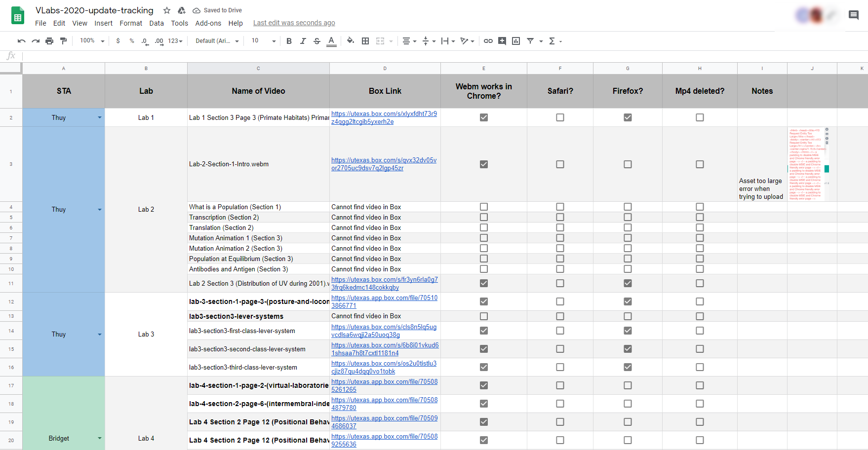Click the Redo icon in toolbar
The image size is (868, 450).
pyautogui.click(x=36, y=41)
